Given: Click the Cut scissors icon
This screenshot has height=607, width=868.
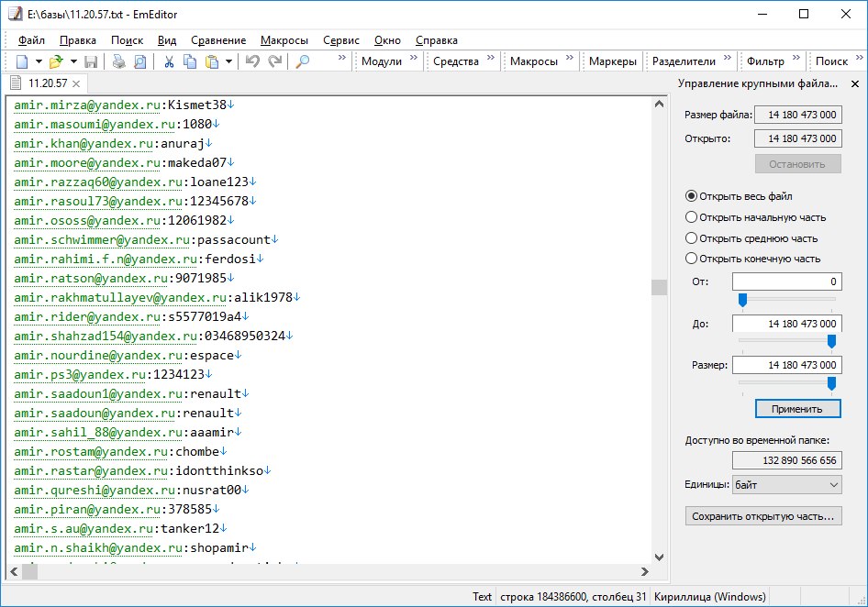Looking at the screenshot, I should 169,61.
